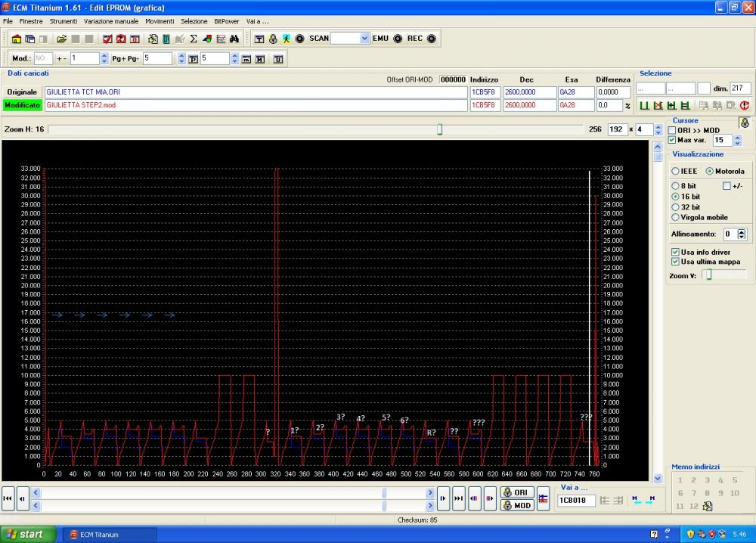This screenshot has height=543, width=756.
Task: Click the binoculars search icon
Action: coord(234,39)
